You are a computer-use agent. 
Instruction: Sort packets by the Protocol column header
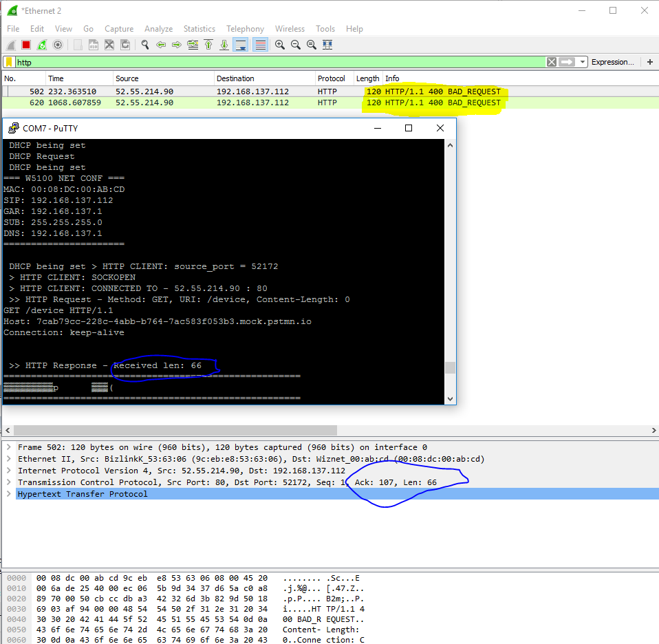[x=334, y=78]
